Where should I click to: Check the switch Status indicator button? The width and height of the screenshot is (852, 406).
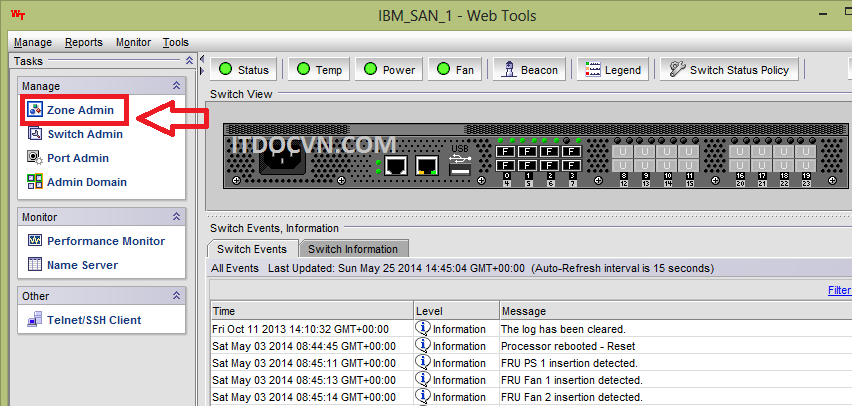click(x=245, y=70)
